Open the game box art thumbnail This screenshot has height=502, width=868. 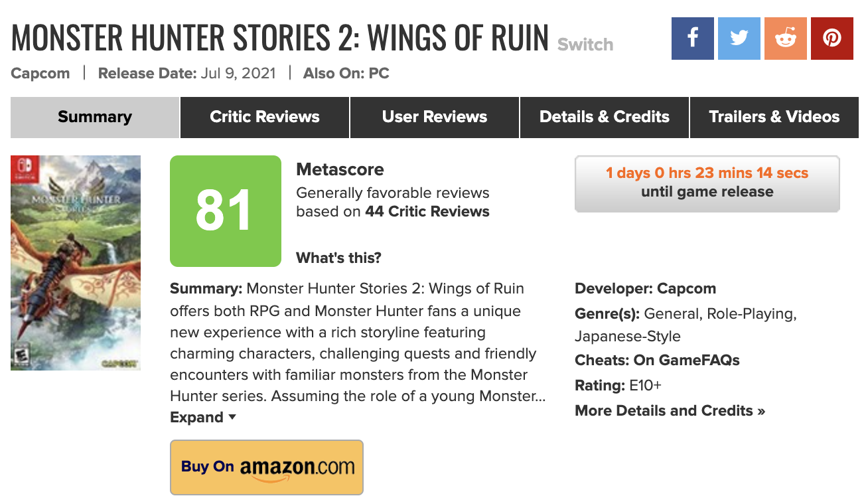pyautogui.click(x=76, y=263)
